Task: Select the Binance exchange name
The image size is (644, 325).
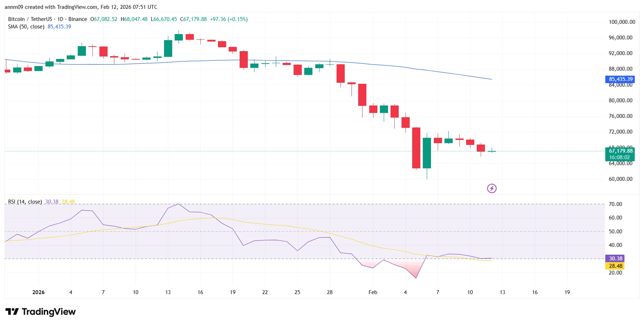Action: pyautogui.click(x=78, y=19)
